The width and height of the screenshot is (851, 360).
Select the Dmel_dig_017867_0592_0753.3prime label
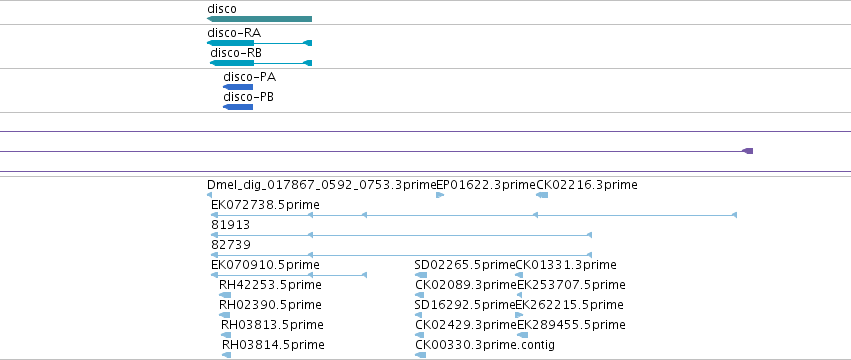321,185
